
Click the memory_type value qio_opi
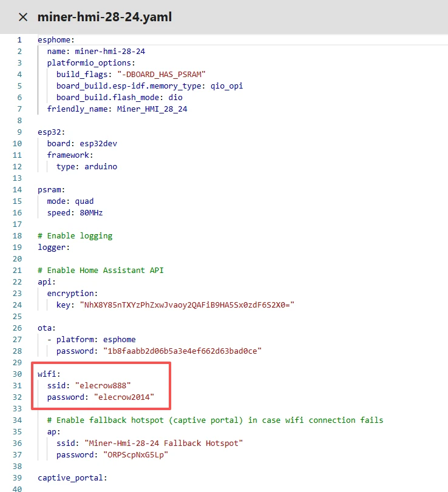(x=225, y=86)
